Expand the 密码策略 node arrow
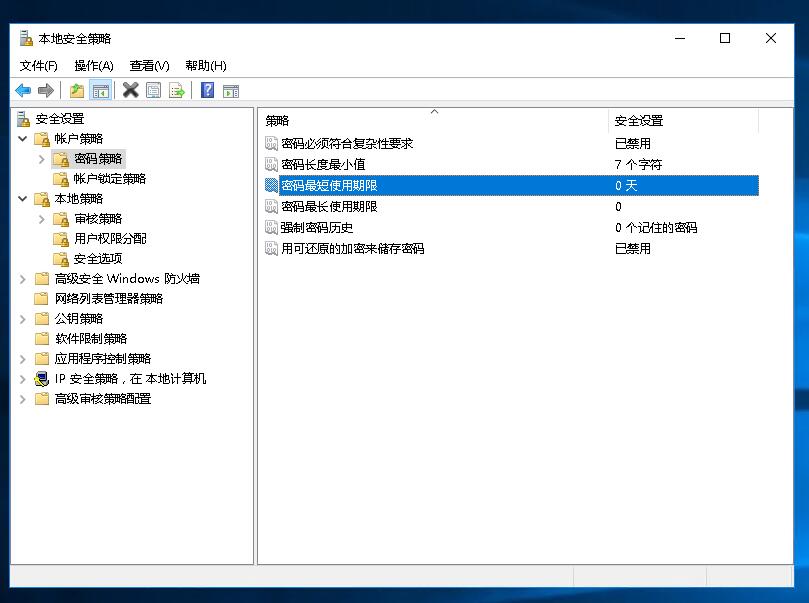Viewport: 809px width, 603px height. coord(42,159)
